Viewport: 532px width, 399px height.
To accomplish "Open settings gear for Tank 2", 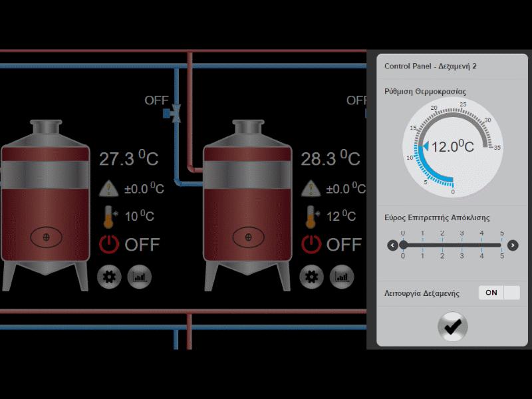I will tap(311, 277).
